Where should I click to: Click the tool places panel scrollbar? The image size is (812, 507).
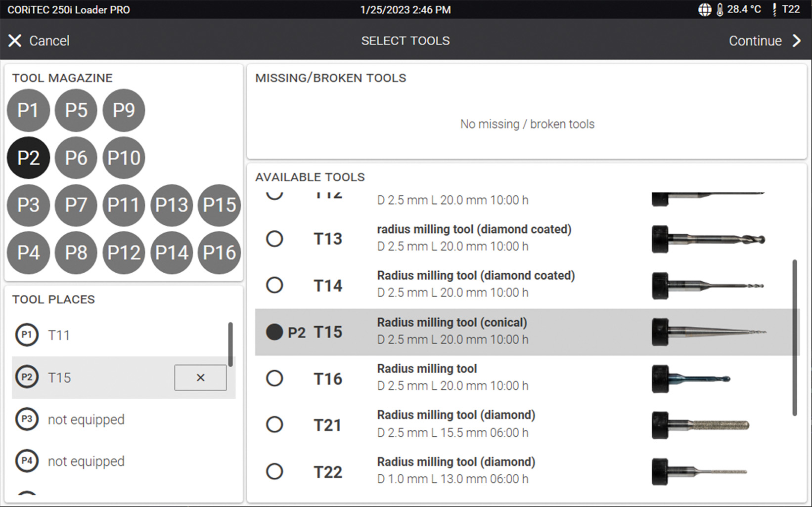coord(230,344)
